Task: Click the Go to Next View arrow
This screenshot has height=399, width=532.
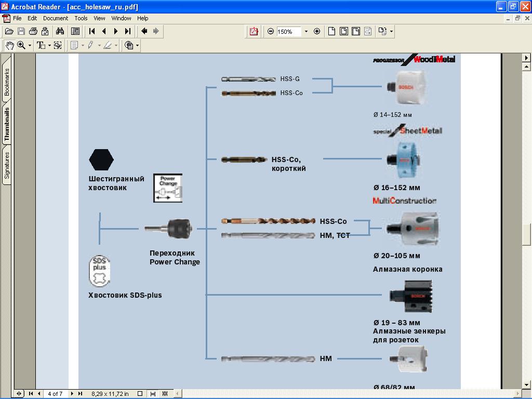Action: click(156, 32)
